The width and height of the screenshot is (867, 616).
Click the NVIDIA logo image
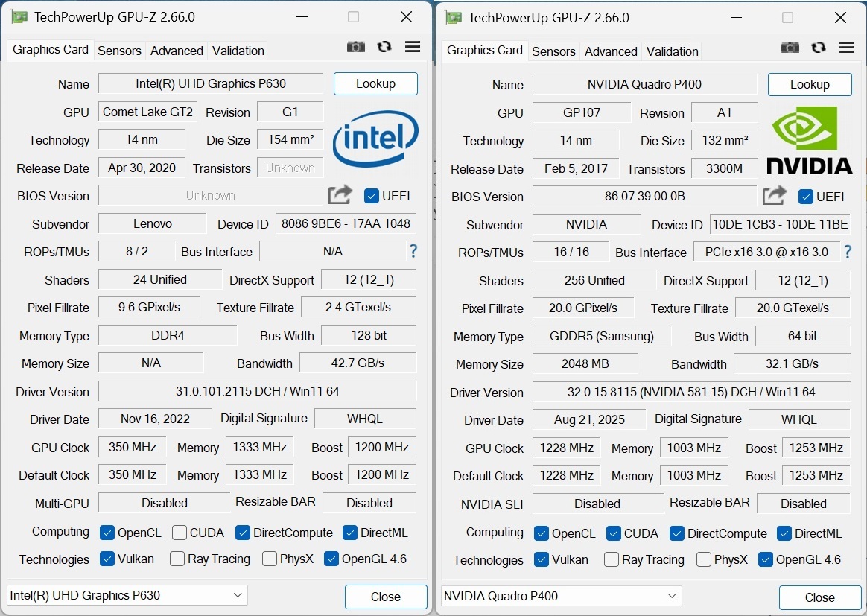(x=809, y=141)
